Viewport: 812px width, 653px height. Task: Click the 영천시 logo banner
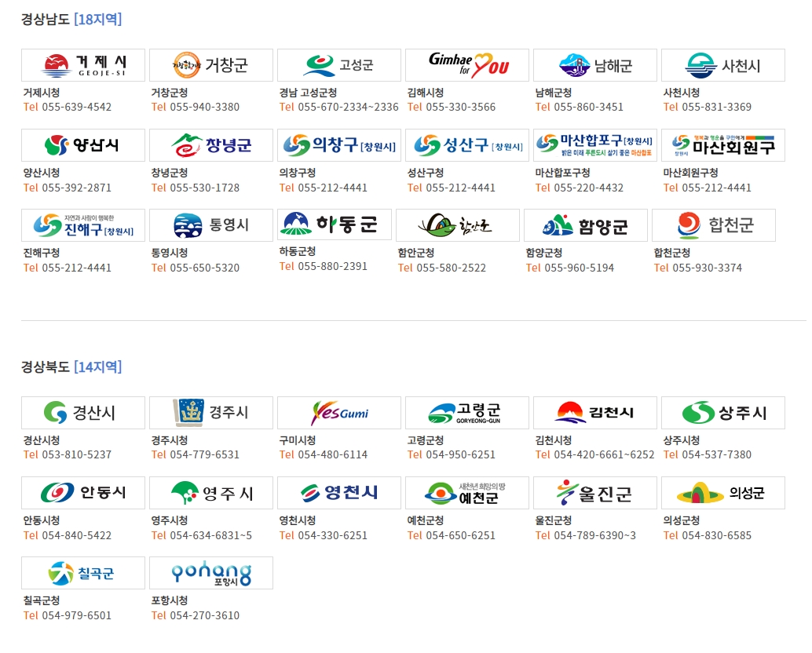[x=339, y=493]
